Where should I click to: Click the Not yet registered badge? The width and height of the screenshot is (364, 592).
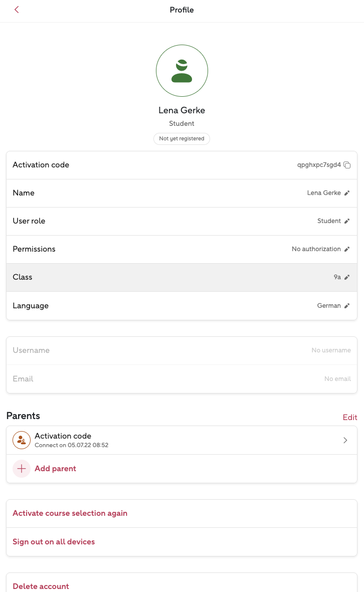coord(181,139)
